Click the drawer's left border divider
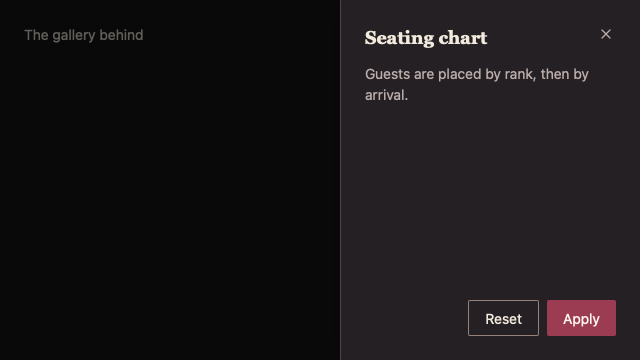640x360 pixels. (x=340, y=180)
